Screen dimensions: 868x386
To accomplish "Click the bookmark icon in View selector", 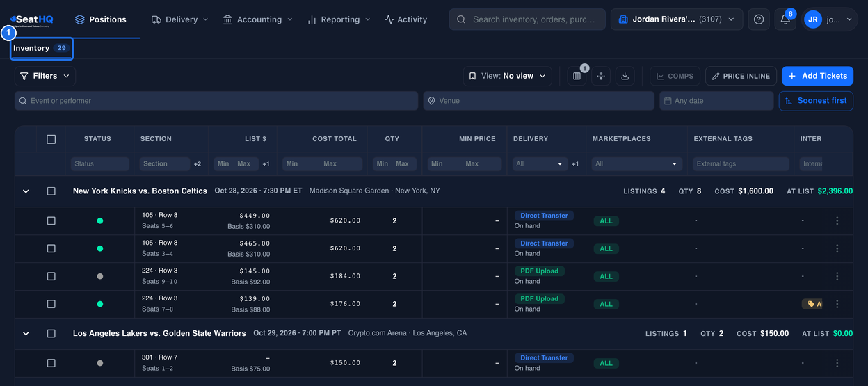I will 472,76.
